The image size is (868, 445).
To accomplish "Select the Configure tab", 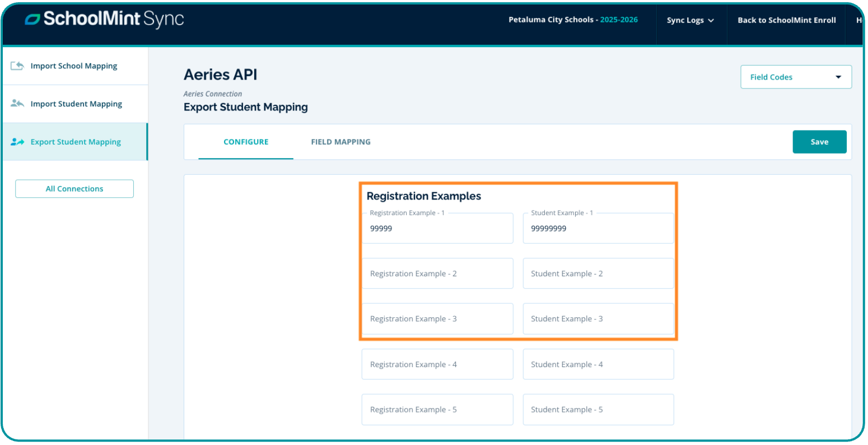I will point(246,142).
